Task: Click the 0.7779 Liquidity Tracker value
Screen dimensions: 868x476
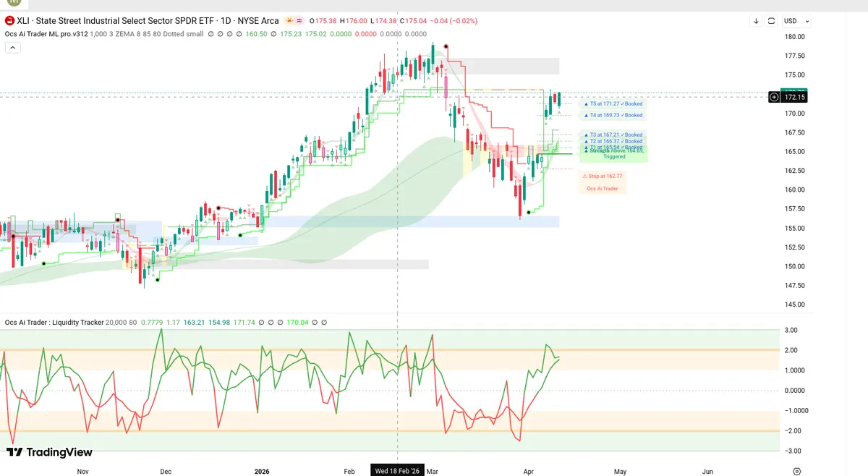Action: (151, 322)
